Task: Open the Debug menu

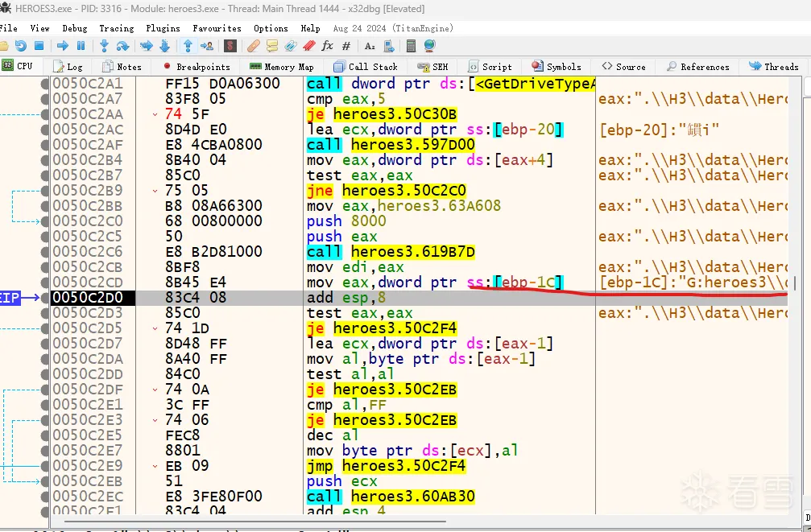Action: click(74, 28)
